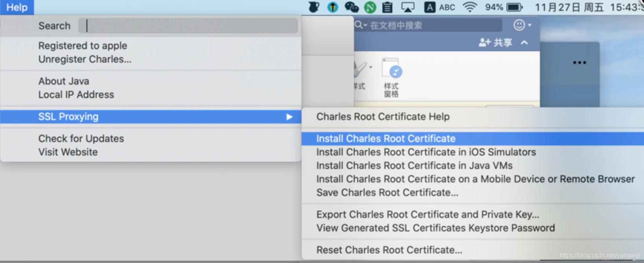Open the SSL Proxying submenu
This screenshot has height=263, width=644.
point(151,117)
